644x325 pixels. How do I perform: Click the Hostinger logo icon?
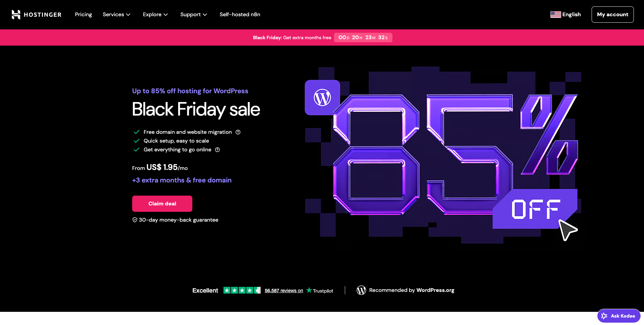[x=16, y=15]
